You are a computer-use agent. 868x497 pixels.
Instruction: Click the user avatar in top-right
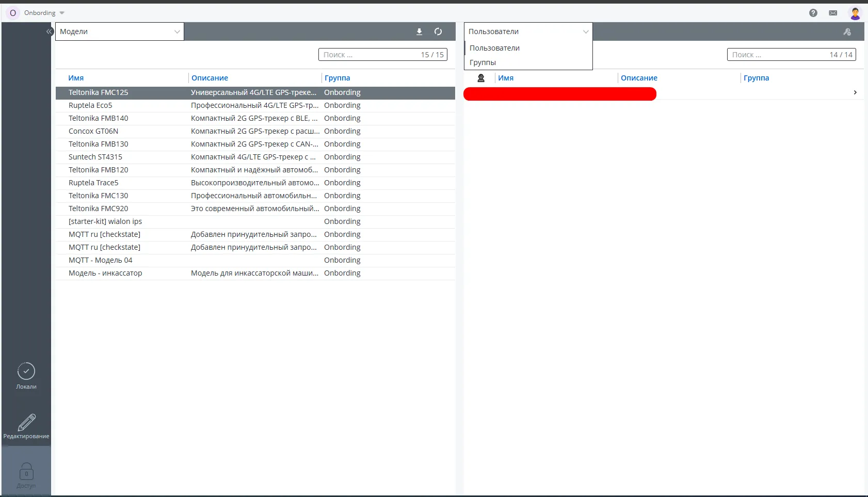pyautogui.click(x=855, y=13)
